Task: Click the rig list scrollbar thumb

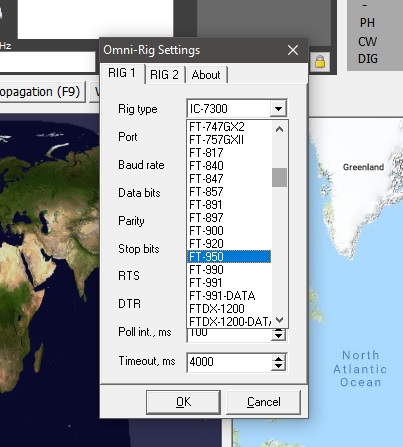Action: pos(279,177)
